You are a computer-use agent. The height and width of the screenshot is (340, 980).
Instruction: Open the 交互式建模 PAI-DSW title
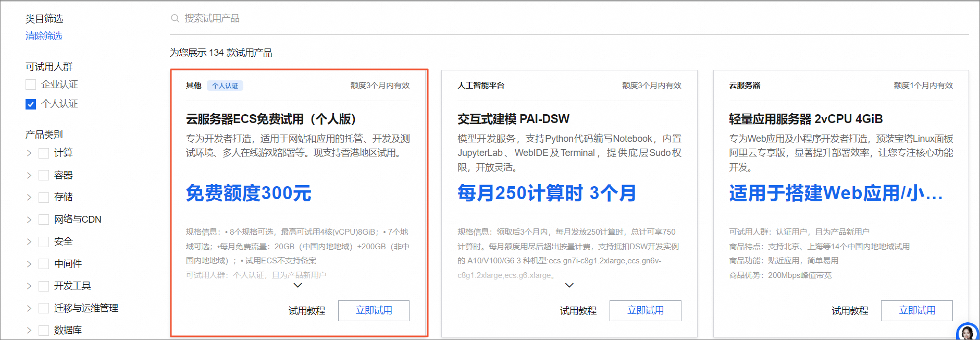click(514, 119)
